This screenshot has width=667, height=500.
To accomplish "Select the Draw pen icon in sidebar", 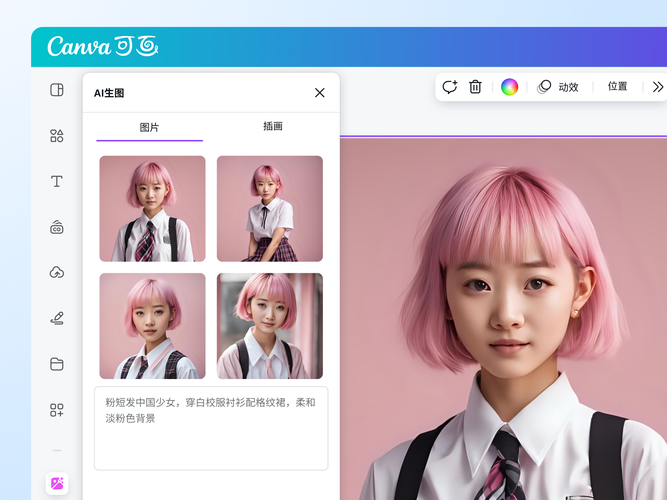I will pyautogui.click(x=57, y=318).
